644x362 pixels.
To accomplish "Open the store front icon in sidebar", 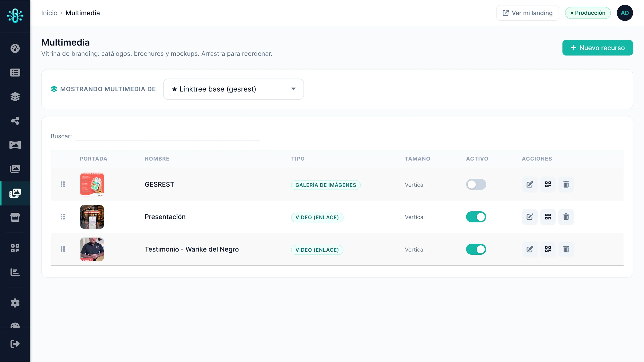I will [15, 217].
